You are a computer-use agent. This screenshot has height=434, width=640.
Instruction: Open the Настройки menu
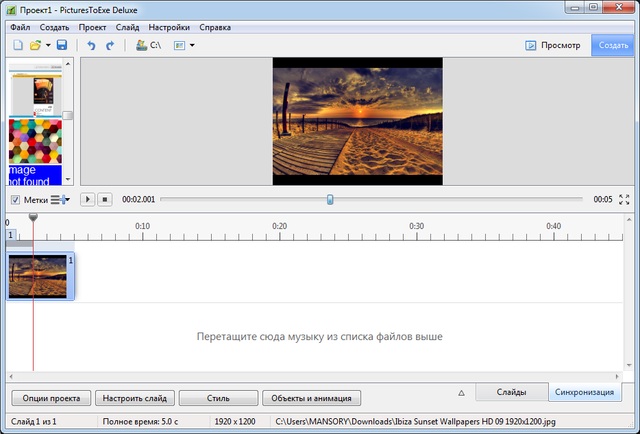coord(169,27)
